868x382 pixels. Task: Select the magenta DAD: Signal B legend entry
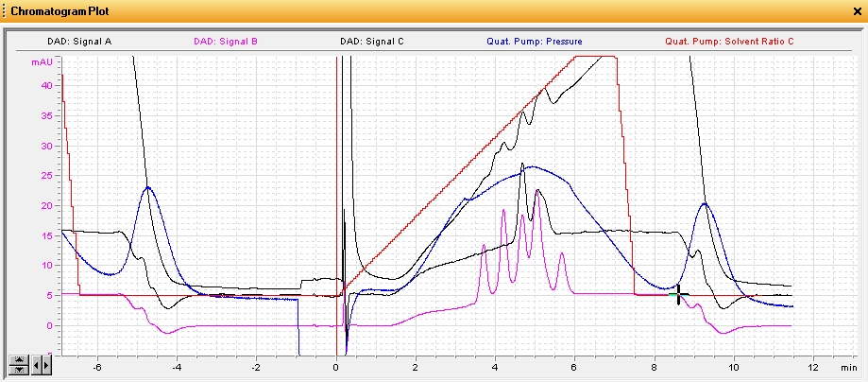[226, 42]
